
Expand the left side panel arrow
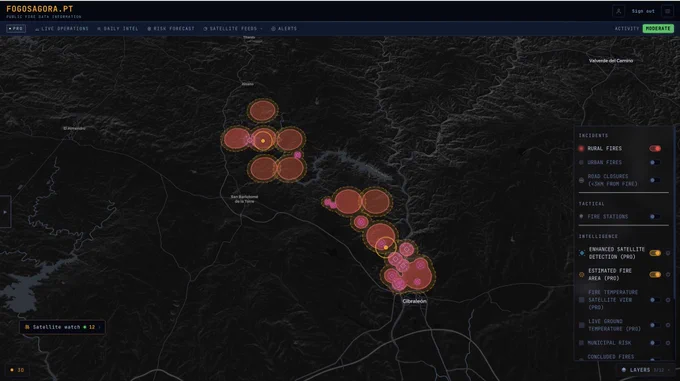pos(5,212)
